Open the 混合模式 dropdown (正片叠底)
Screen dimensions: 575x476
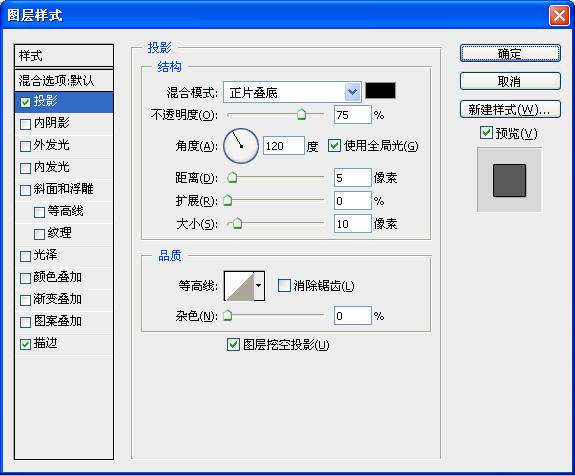point(292,92)
